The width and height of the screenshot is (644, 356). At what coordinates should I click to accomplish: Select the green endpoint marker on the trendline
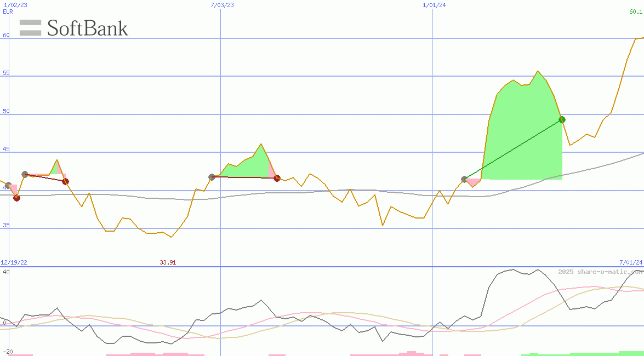click(562, 119)
